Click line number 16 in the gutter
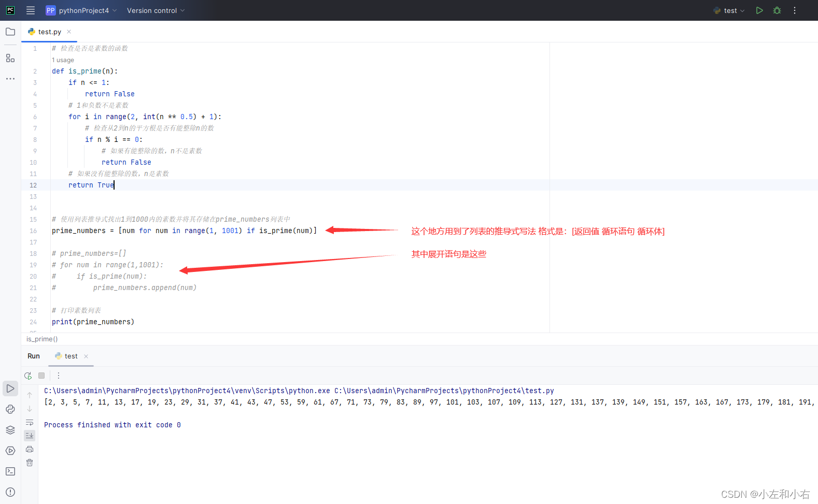The width and height of the screenshot is (818, 504). coord(33,231)
